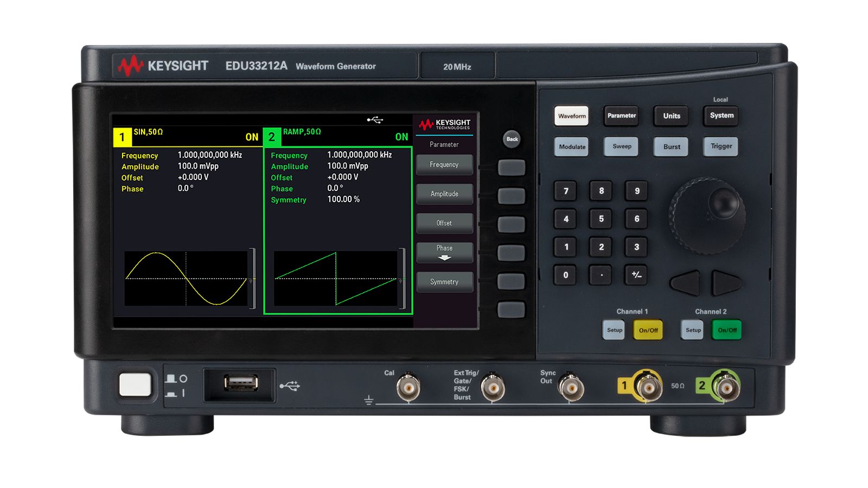
Task: Push the bottom unlabeled physical softkey
Action: click(512, 310)
